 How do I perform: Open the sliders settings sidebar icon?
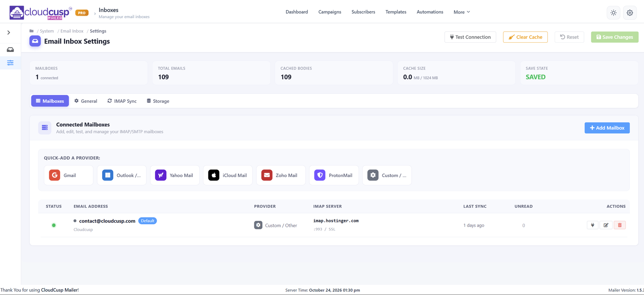pos(10,63)
